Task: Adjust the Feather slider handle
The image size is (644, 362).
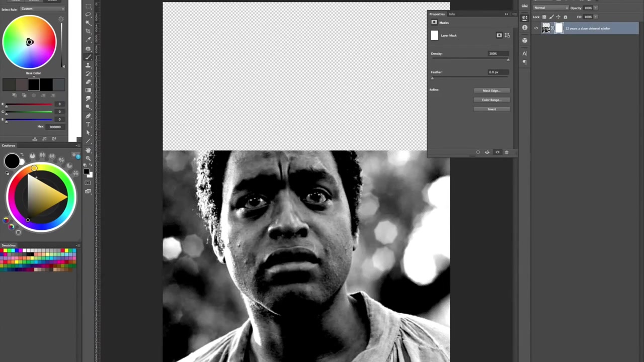Action: [x=432, y=78]
